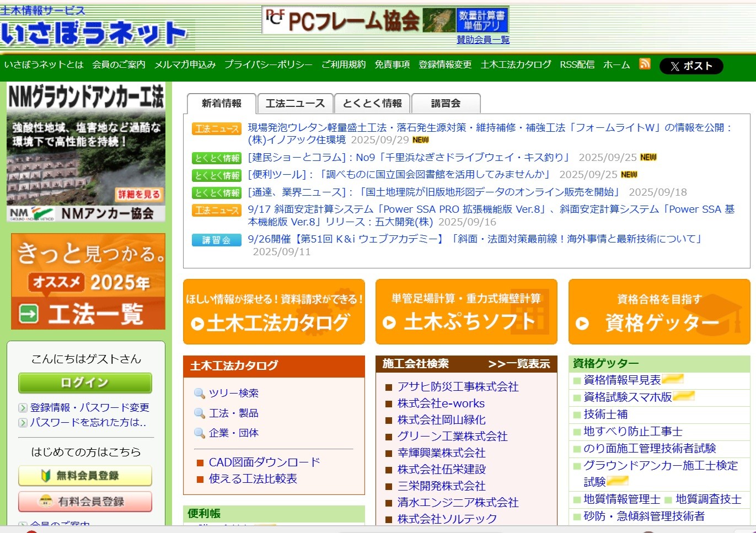This screenshot has width=756, height=533.
Task: Click the X post share button
Action: (691, 66)
